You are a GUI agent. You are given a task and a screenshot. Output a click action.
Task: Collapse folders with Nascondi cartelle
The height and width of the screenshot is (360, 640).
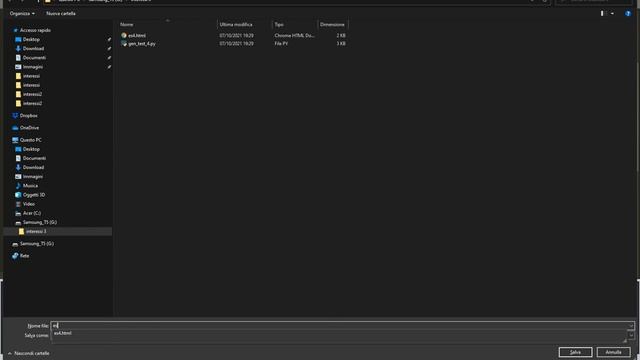click(29, 353)
